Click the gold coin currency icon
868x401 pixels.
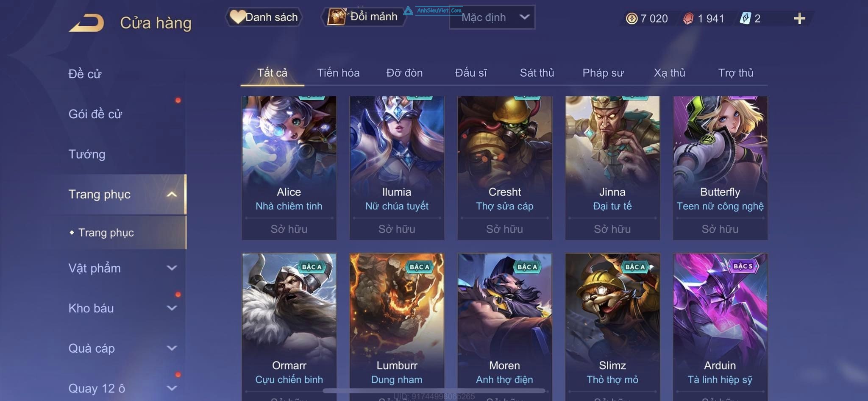[x=632, y=18]
